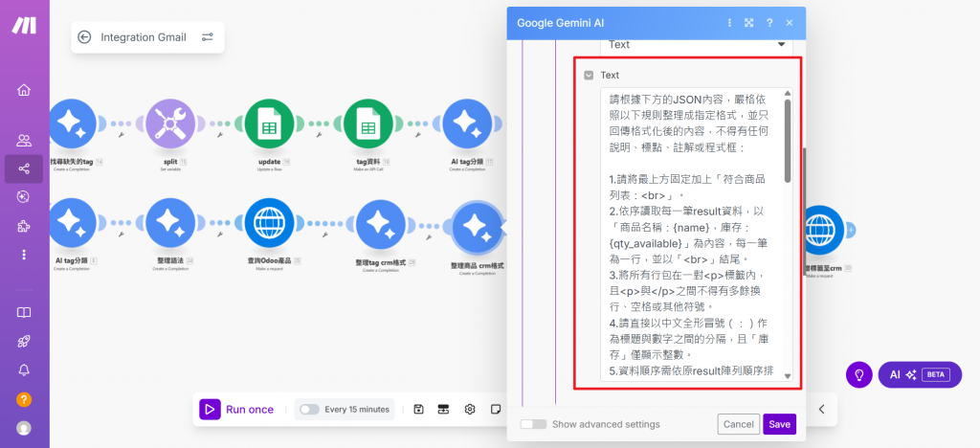The height and width of the screenshot is (448, 980).
Task: Click Cancel in Gemini panel
Action: (x=739, y=424)
